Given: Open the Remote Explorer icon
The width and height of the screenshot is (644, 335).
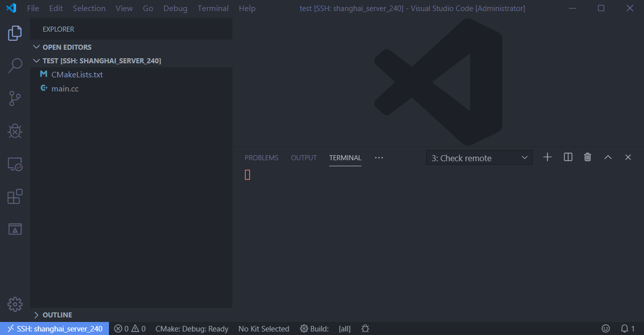Looking at the screenshot, I should [x=15, y=164].
